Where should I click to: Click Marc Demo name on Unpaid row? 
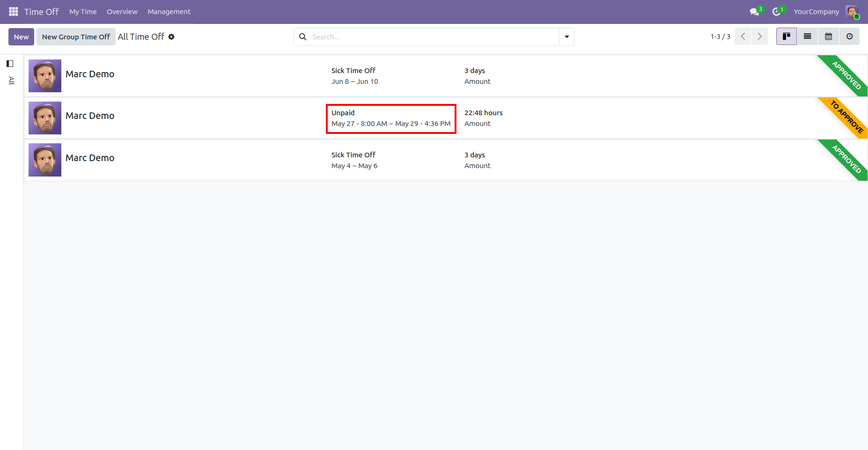click(90, 116)
